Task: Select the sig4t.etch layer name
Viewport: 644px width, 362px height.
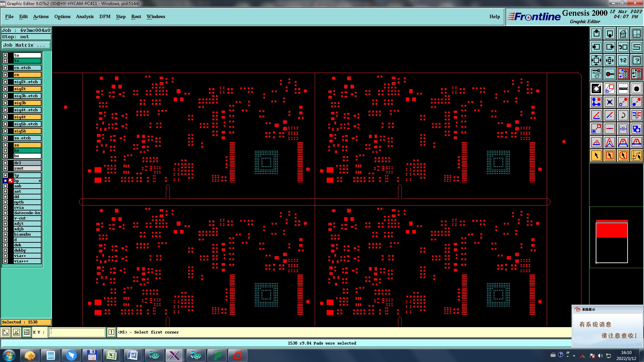Action: point(27,110)
